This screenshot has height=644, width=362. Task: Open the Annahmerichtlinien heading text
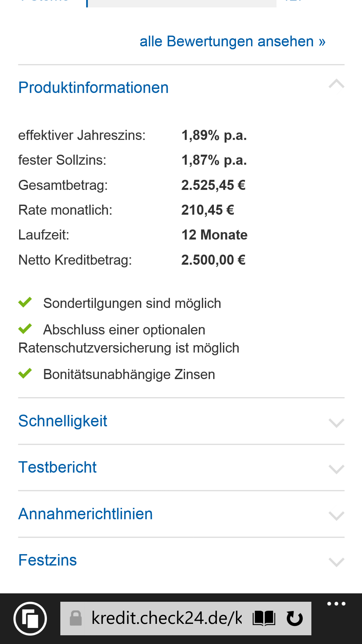pos(85,514)
